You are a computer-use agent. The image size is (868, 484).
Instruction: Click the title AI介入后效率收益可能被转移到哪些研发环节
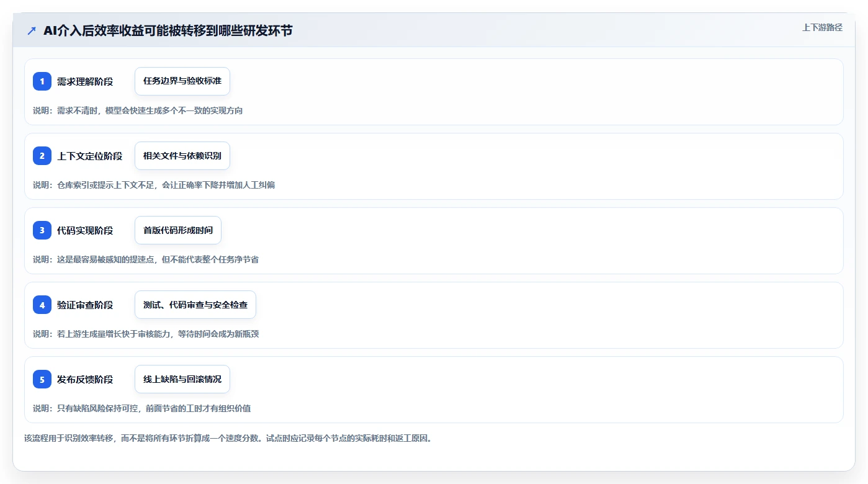pos(168,30)
